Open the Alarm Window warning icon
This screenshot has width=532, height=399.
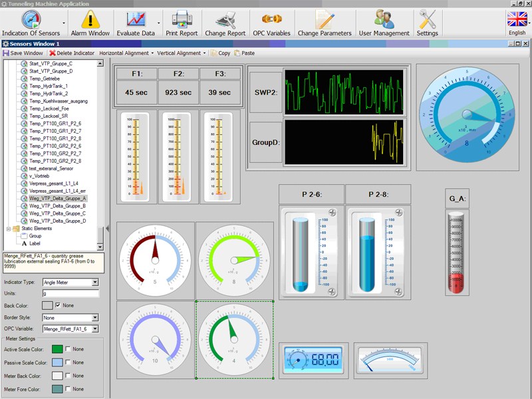90,19
